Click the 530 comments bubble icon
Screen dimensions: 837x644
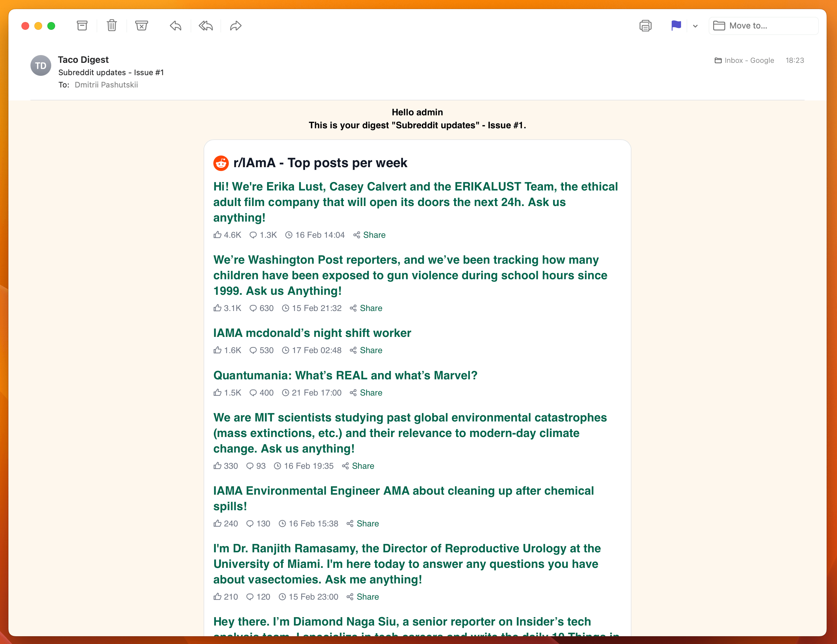coord(253,350)
